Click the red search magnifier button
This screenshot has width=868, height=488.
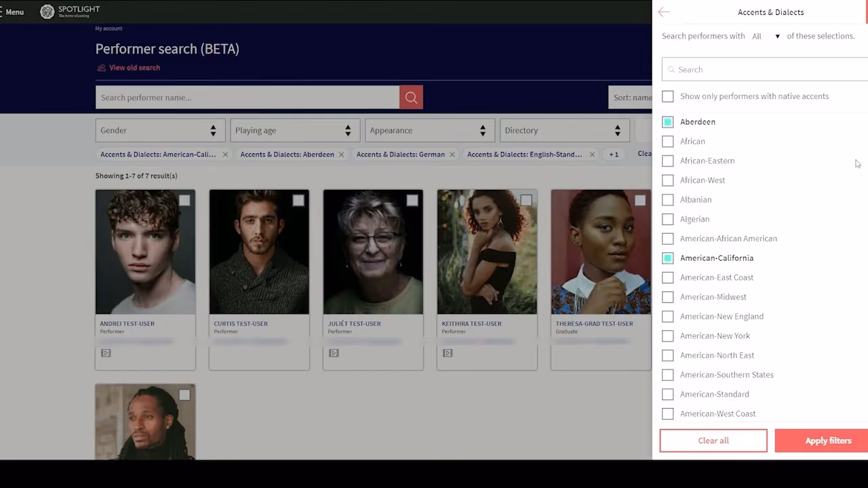(x=411, y=98)
